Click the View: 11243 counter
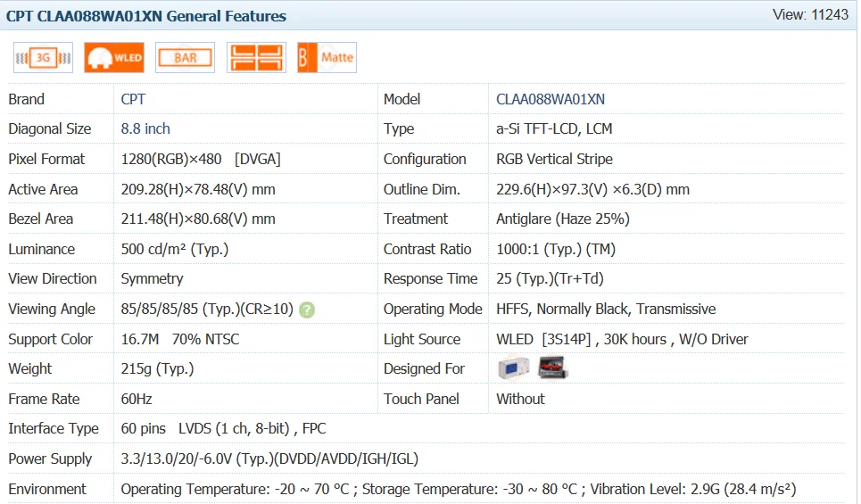Image resolution: width=861 pixels, height=504 pixels. click(x=810, y=15)
